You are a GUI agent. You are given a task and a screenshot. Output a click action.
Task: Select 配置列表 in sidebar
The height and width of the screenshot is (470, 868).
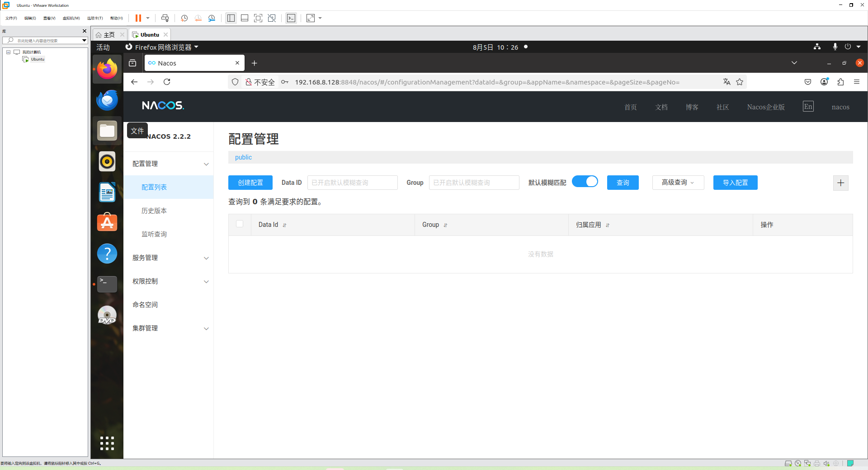(168, 187)
